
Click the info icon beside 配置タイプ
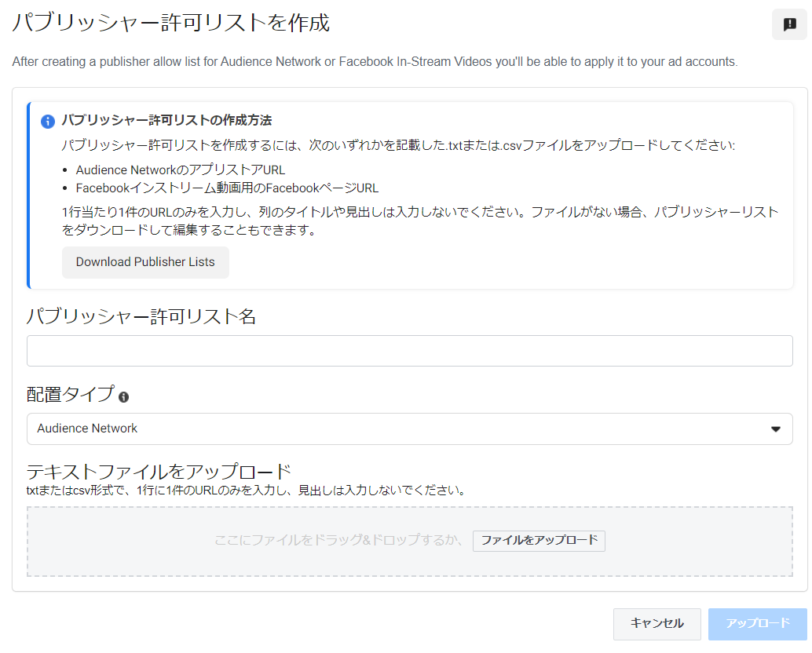[x=123, y=397]
